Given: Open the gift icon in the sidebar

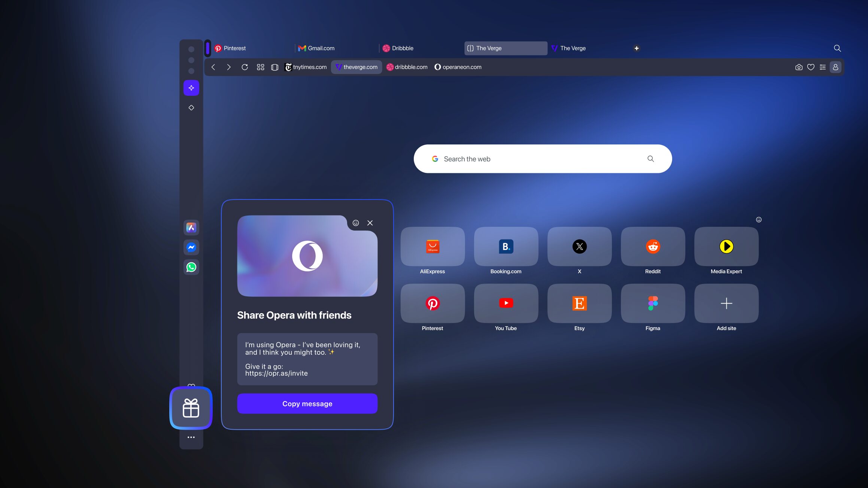Looking at the screenshot, I should (x=191, y=408).
